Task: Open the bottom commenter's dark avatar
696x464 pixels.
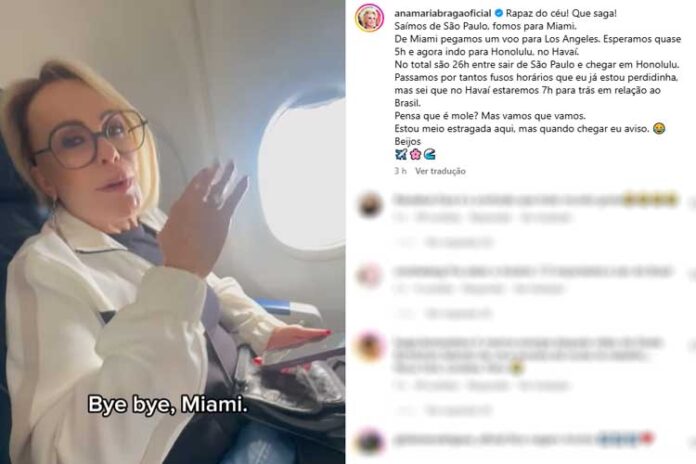Action: tap(370, 442)
